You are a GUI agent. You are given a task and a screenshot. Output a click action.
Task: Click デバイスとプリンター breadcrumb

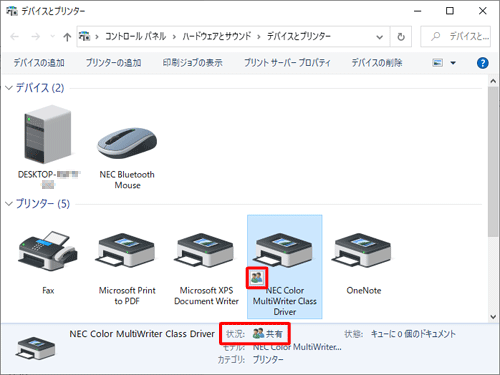(299, 36)
